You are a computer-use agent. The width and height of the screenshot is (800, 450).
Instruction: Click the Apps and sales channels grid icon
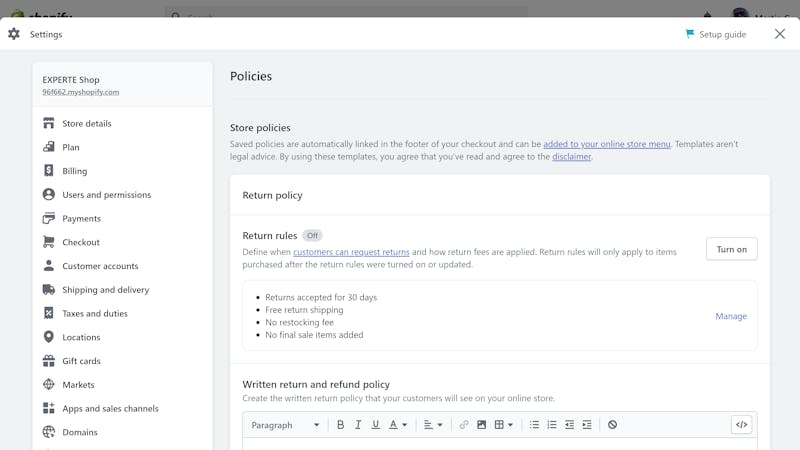pyautogui.click(x=48, y=408)
